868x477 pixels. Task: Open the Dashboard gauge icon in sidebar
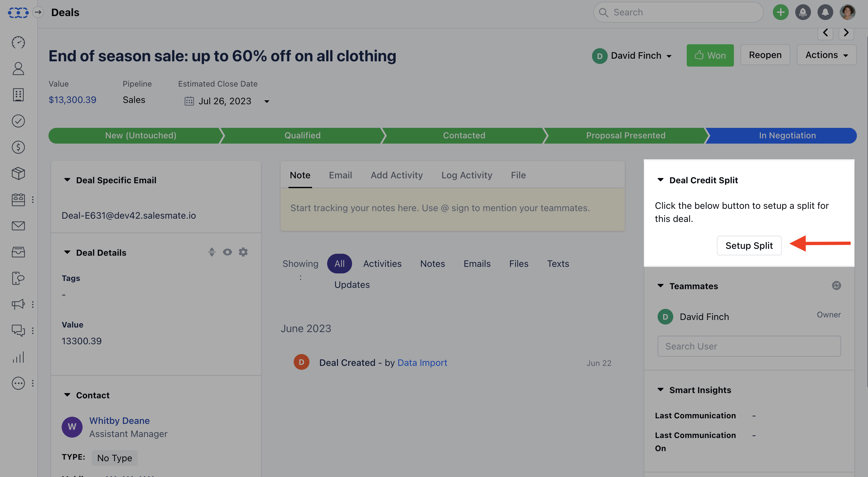(18, 43)
